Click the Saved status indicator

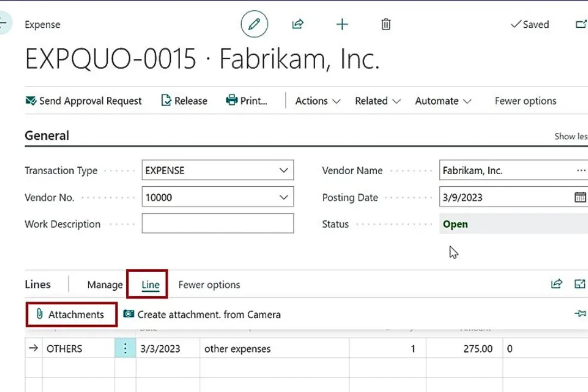[530, 24]
